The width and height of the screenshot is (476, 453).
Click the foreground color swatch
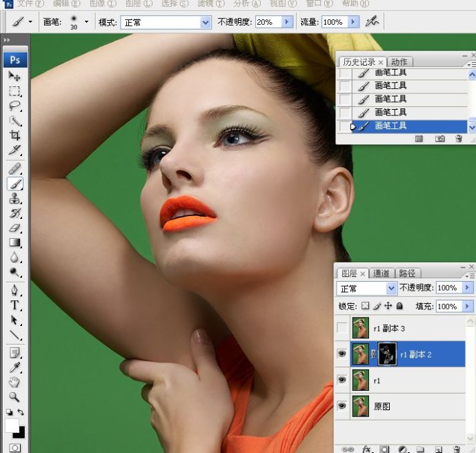pyautogui.click(x=11, y=425)
